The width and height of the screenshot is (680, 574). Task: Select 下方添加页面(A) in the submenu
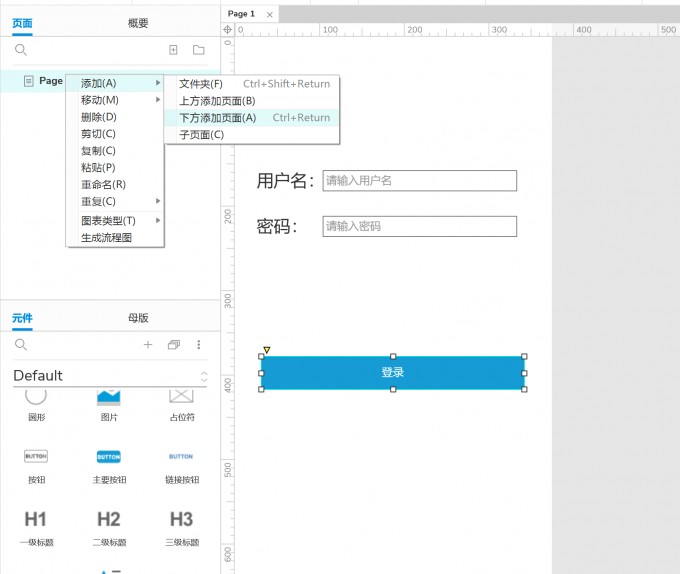click(x=252, y=117)
